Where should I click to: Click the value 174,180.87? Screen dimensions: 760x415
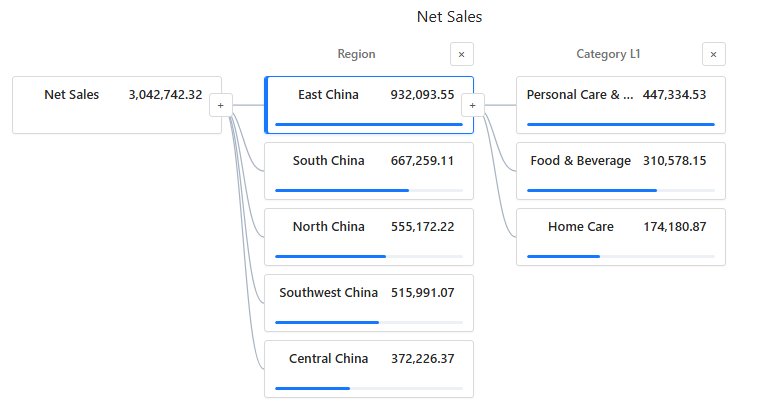(x=675, y=226)
